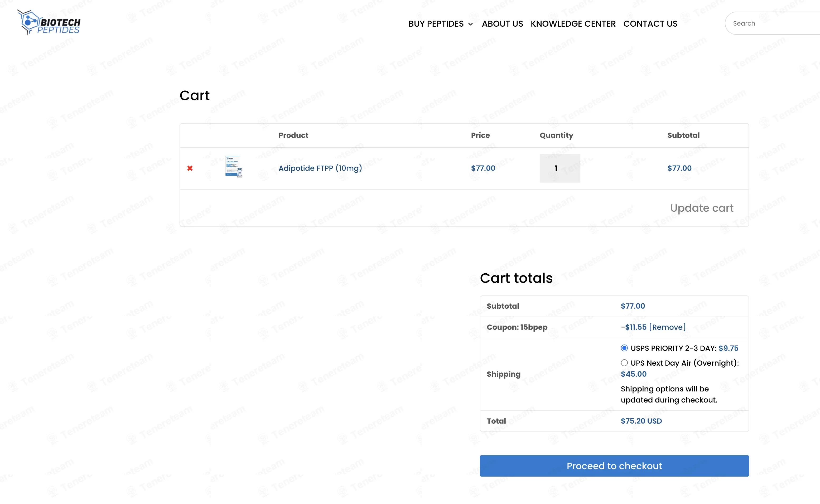Go to About Us page

click(x=502, y=24)
